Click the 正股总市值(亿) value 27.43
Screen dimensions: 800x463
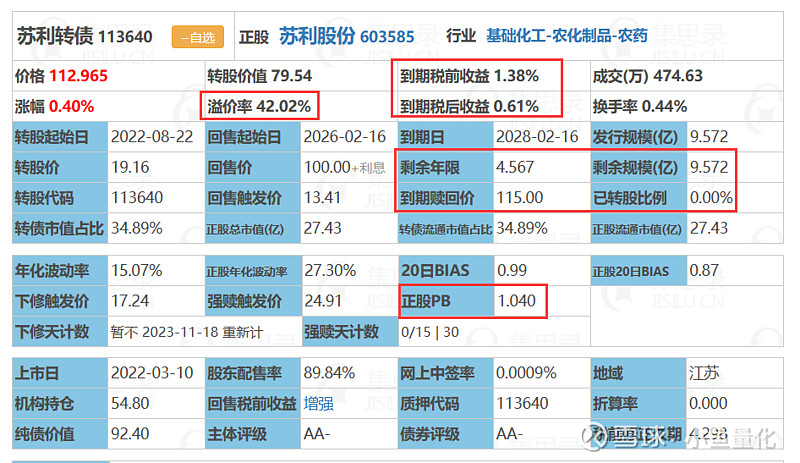[322, 228]
